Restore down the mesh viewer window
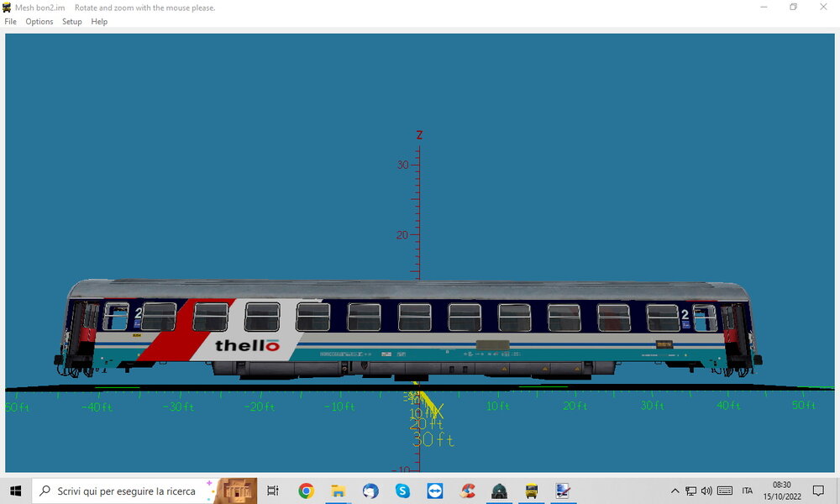Viewport: 840px width, 504px height. 794,7
